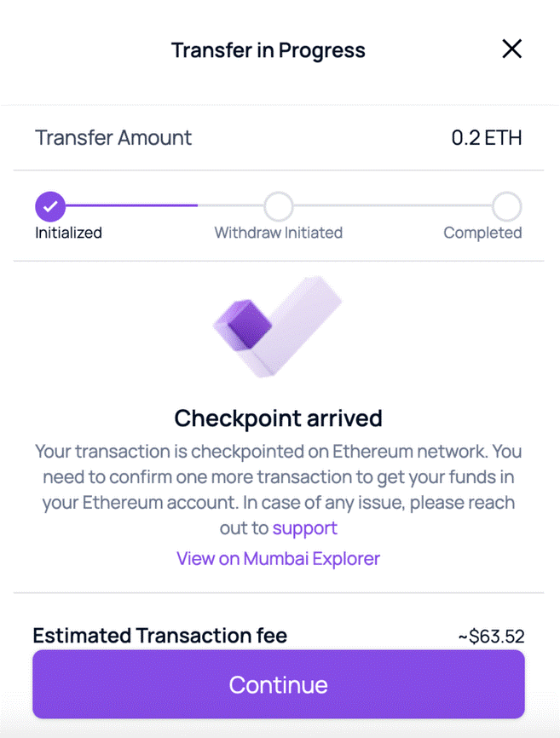The image size is (560, 738).
Task: Click the Completed step label
Action: [x=482, y=233]
